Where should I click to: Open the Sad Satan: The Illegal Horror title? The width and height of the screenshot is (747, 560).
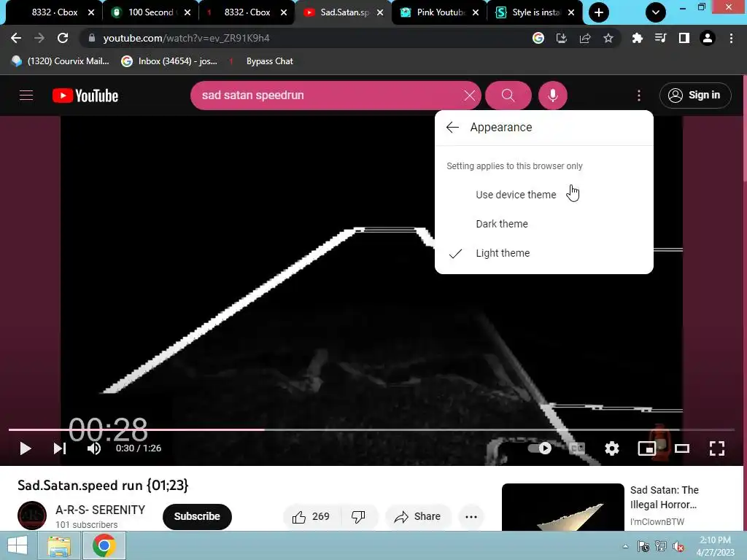click(x=664, y=497)
